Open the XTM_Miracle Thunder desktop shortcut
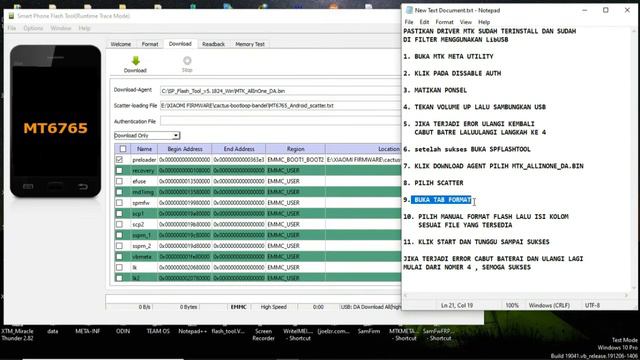The width and height of the screenshot is (640, 360). tap(18, 334)
